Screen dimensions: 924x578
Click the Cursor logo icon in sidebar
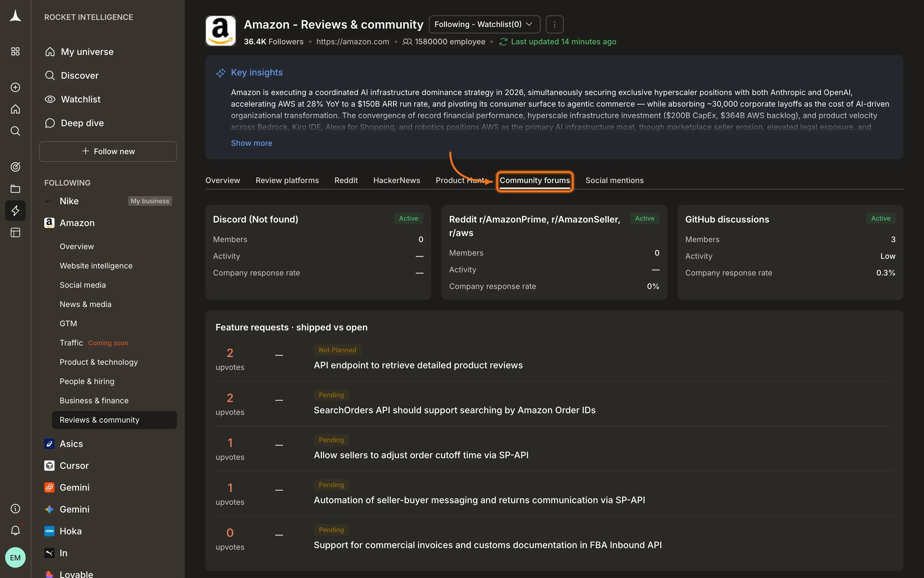click(x=49, y=466)
